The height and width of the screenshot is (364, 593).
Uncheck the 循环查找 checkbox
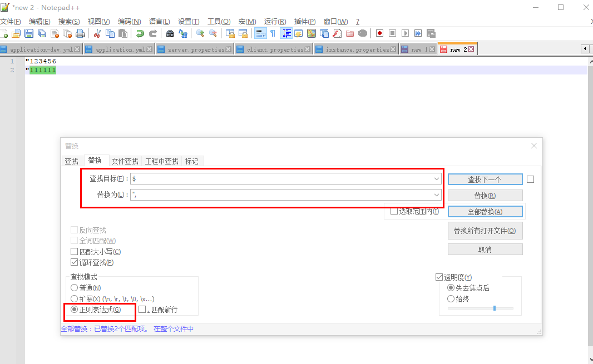tap(74, 262)
